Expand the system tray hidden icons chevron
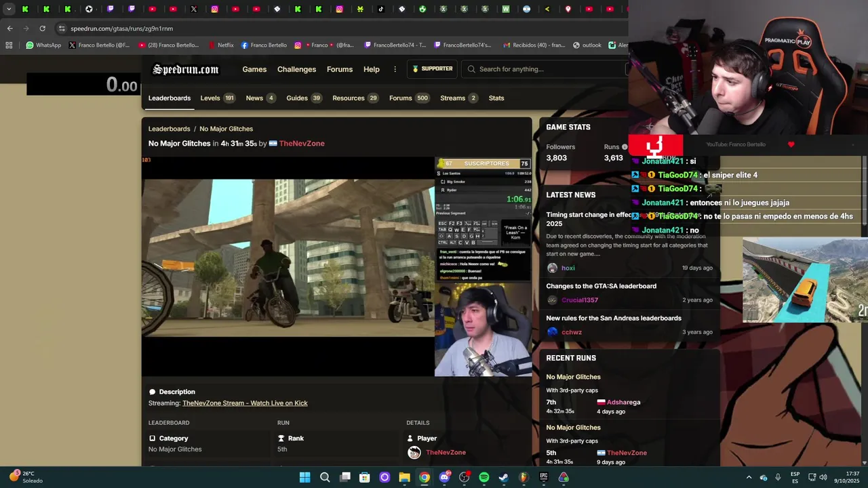The height and width of the screenshot is (488, 868). click(x=749, y=477)
